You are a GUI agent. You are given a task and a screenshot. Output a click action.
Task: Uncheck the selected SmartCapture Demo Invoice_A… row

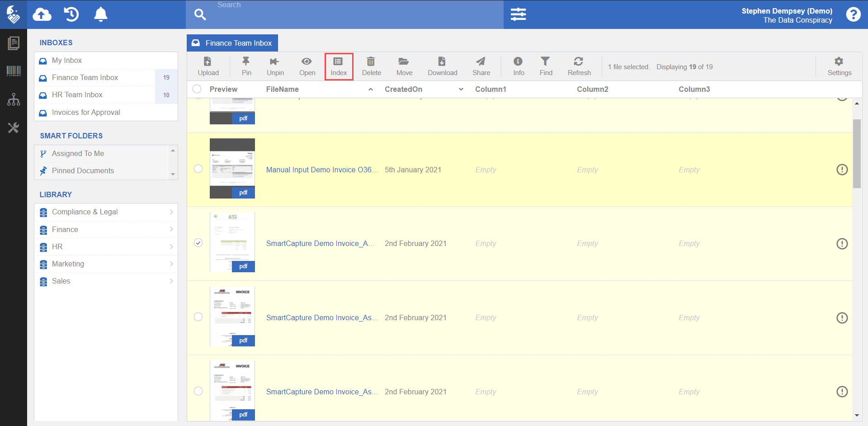pyautogui.click(x=198, y=243)
